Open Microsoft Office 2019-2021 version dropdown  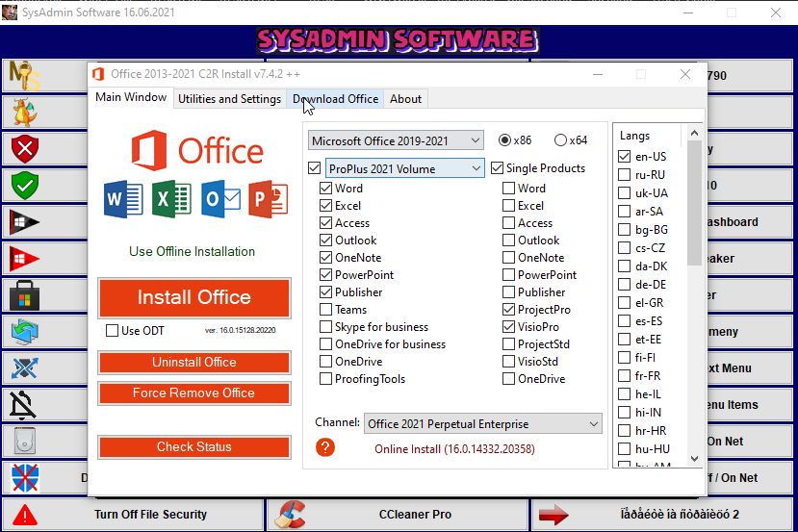pyautogui.click(x=396, y=140)
